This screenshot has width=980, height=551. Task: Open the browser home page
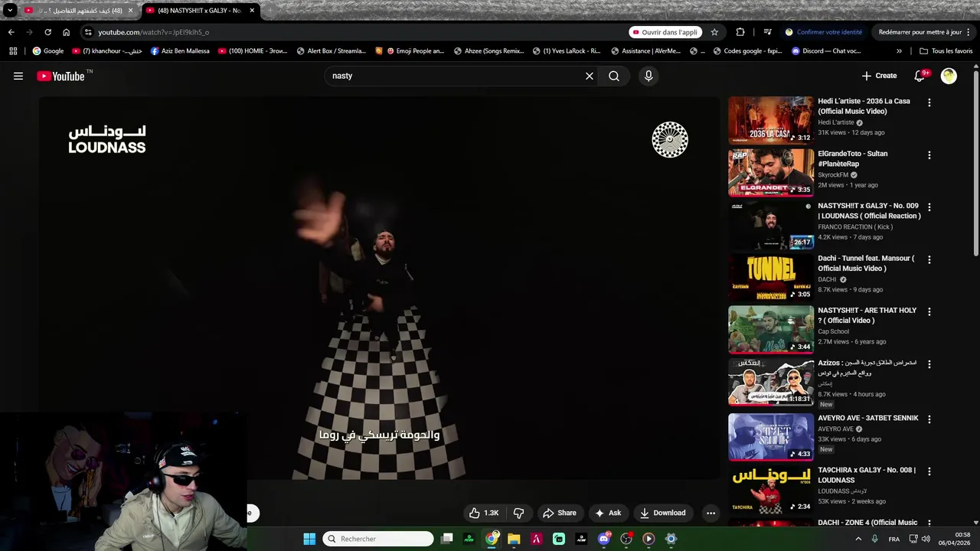pyautogui.click(x=66, y=32)
